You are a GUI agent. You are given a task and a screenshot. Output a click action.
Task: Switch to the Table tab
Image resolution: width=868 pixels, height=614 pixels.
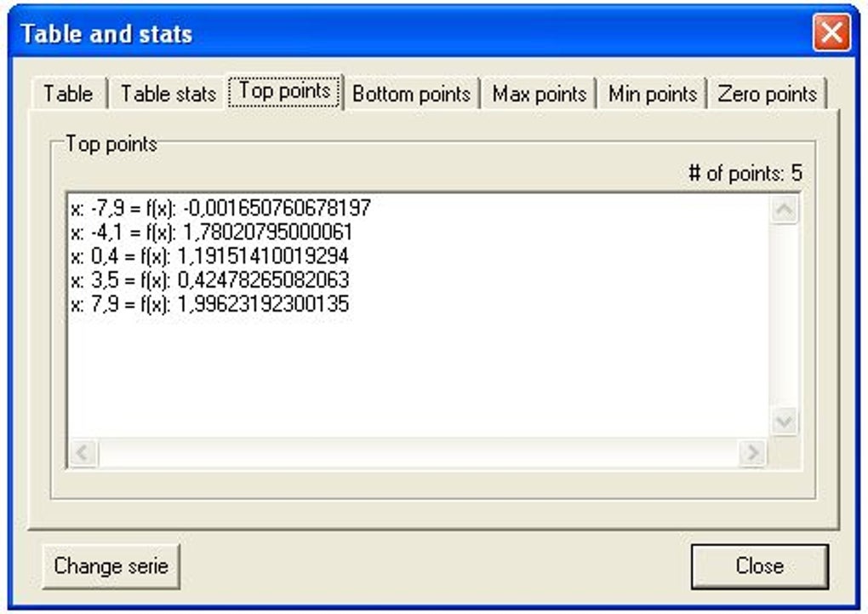pyautogui.click(x=69, y=93)
